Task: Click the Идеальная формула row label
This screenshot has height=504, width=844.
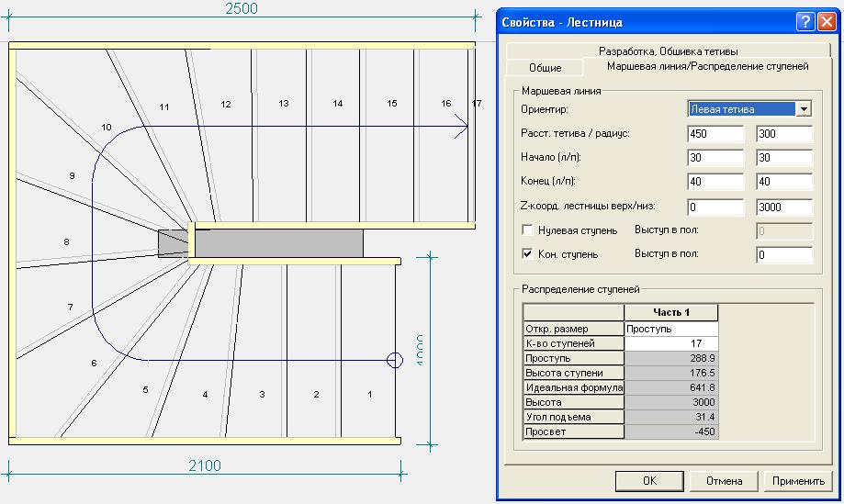Action: coord(573,387)
